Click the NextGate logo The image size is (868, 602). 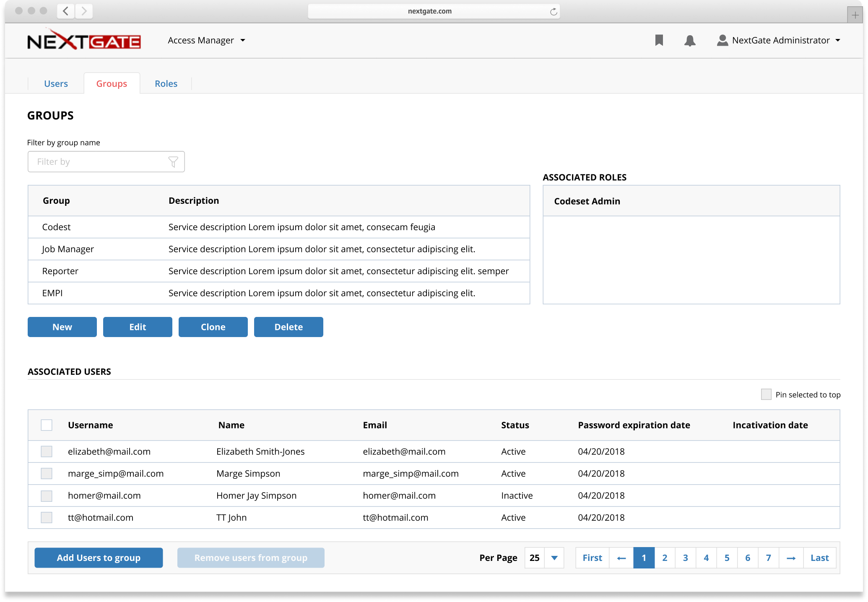(84, 40)
